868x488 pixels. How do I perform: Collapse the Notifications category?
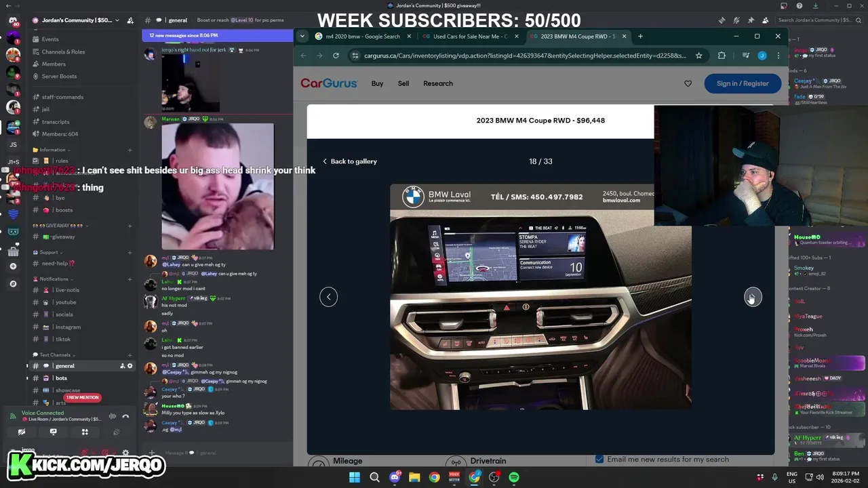[54, 279]
